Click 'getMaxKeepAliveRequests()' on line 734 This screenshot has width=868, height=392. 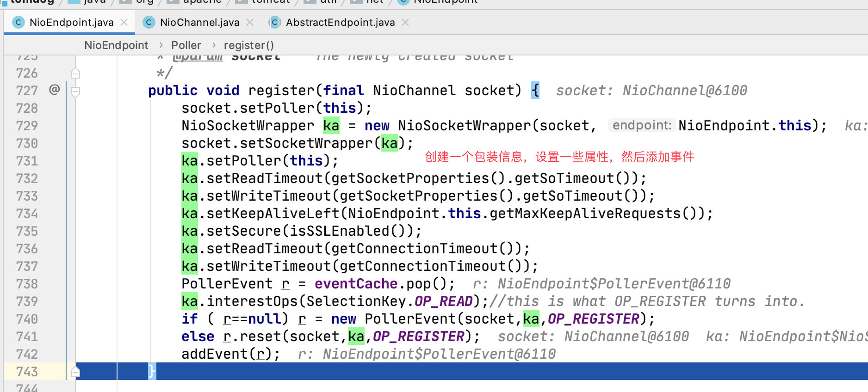[593, 214]
